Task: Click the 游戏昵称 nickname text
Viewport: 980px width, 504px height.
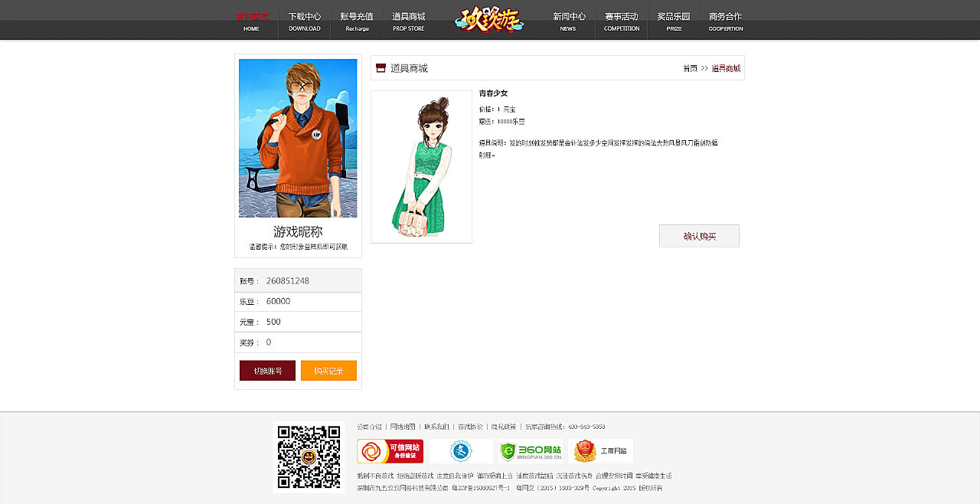Action: 298,231
